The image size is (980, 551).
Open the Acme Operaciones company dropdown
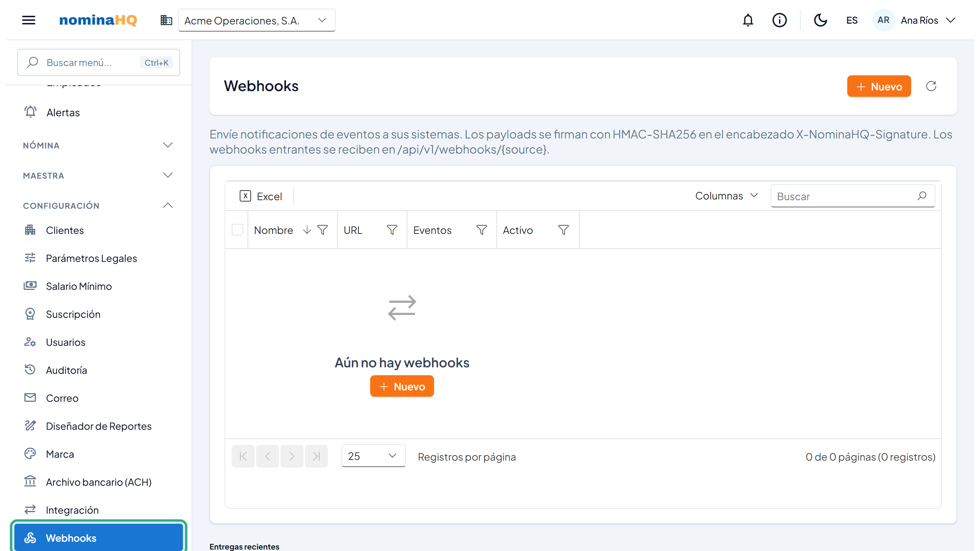[256, 20]
